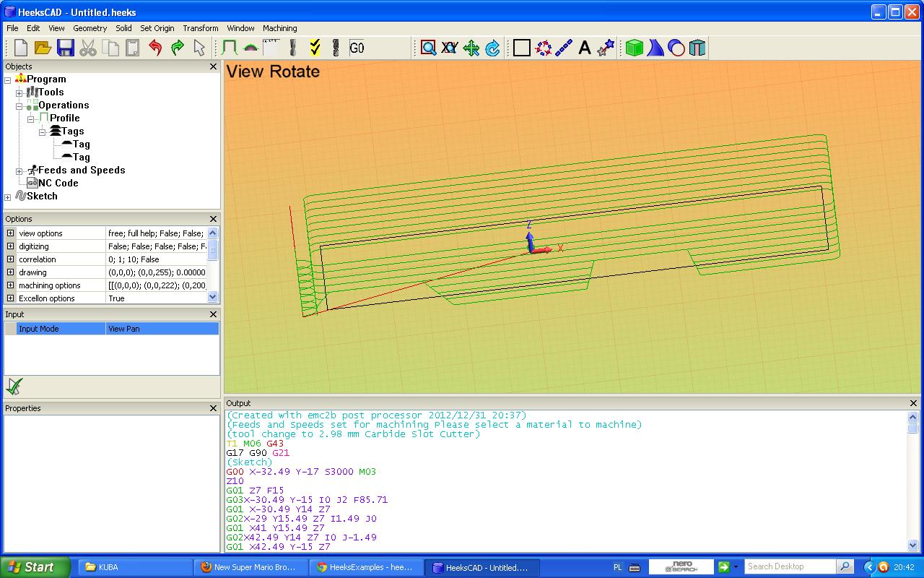Click the holding Tag icon in toolbar
This screenshot has width=924, height=578.
point(250,48)
